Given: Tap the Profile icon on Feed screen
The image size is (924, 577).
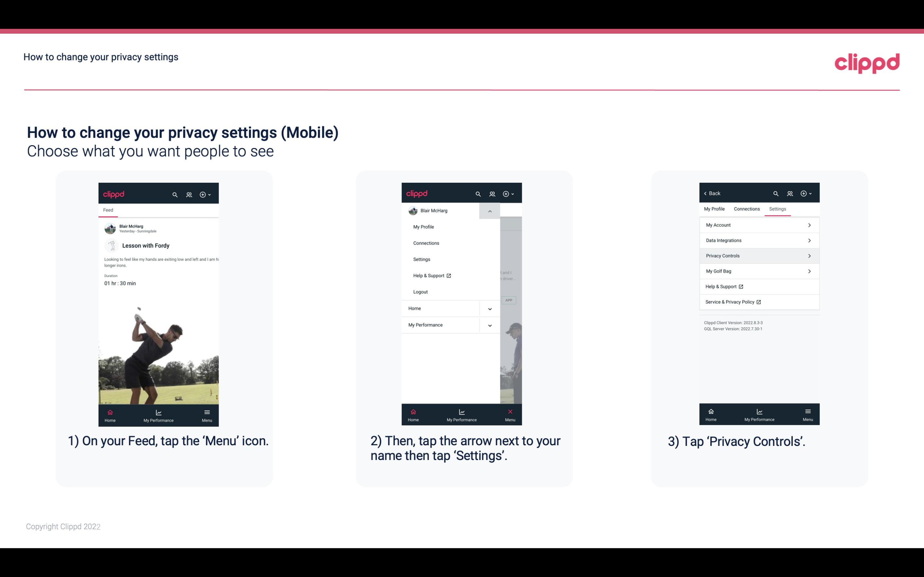Looking at the screenshot, I should pos(189,194).
